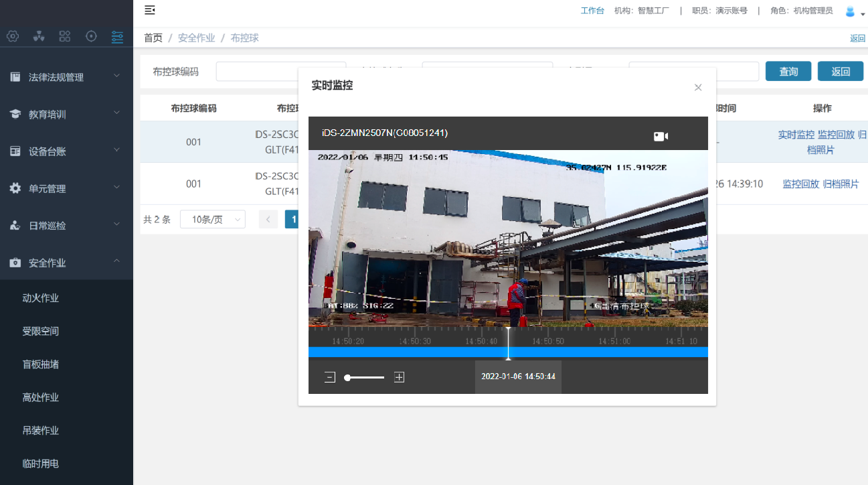Zoom out timeline with the minus icon
Viewport: 868px width, 485px height.
click(329, 377)
